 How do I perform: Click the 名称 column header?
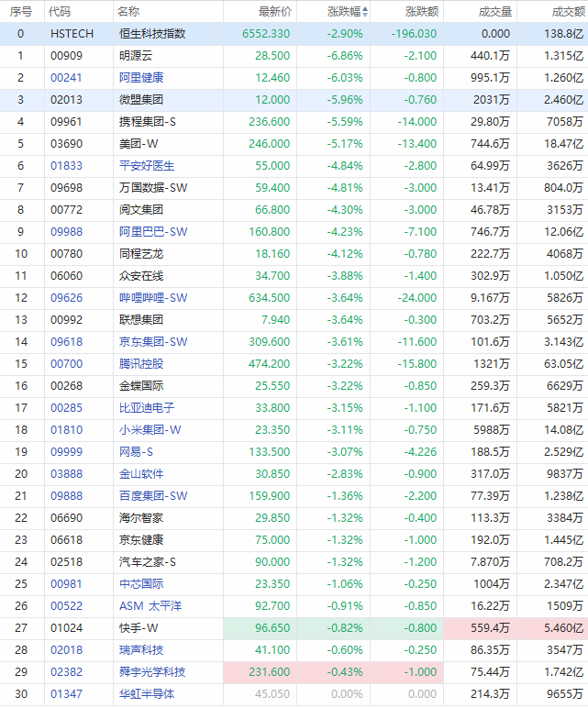(x=128, y=12)
